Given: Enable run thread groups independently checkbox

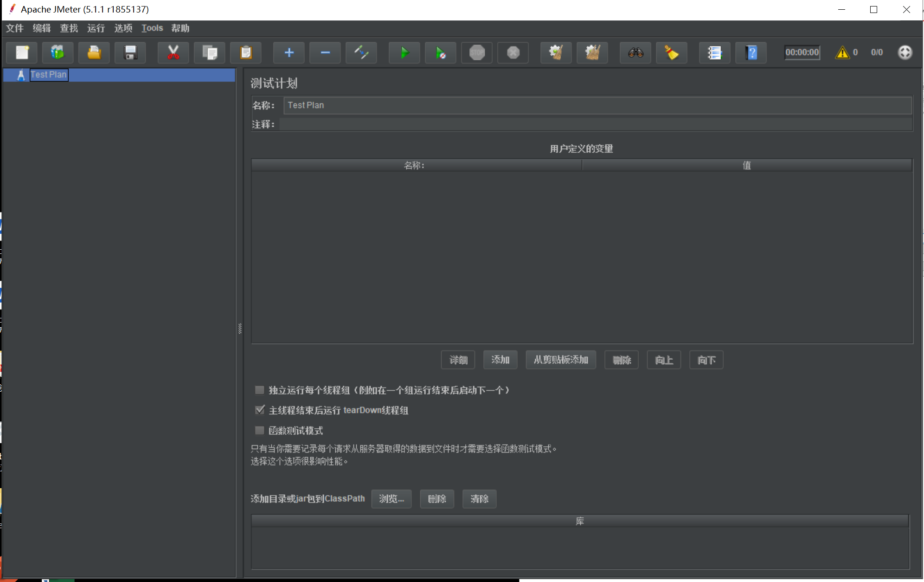Looking at the screenshot, I should pyautogui.click(x=260, y=390).
